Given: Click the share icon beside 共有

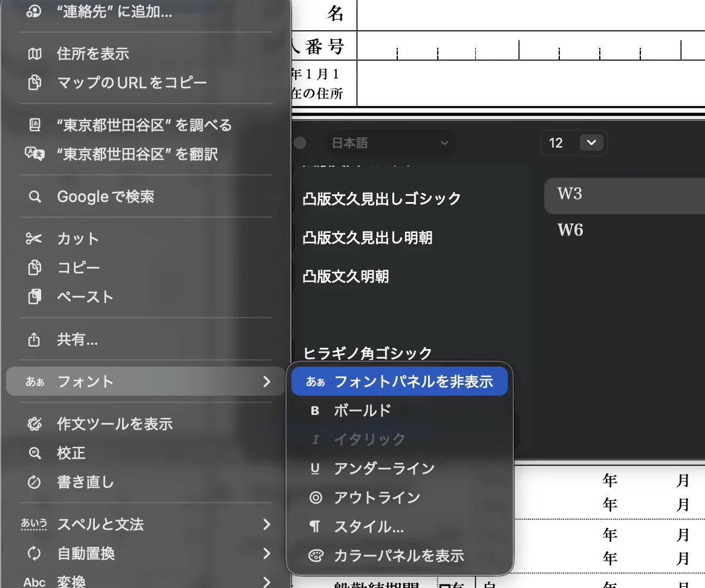Looking at the screenshot, I should click(x=34, y=339).
